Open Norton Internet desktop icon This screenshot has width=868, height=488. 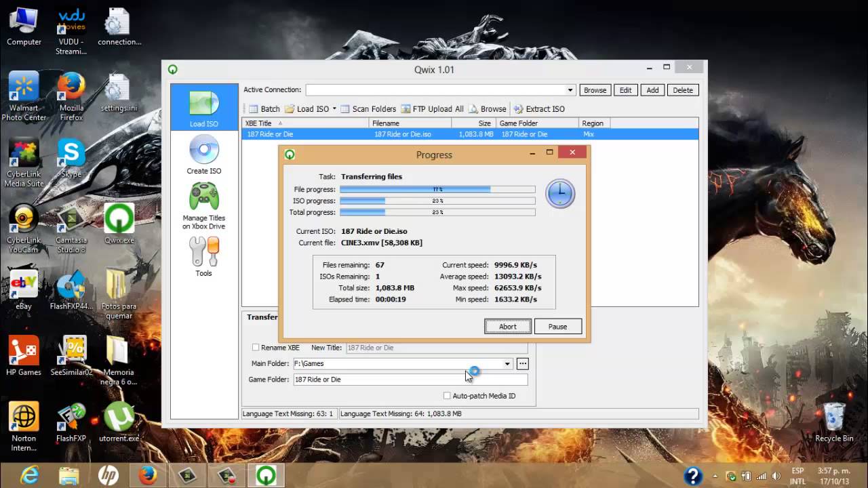click(x=24, y=427)
